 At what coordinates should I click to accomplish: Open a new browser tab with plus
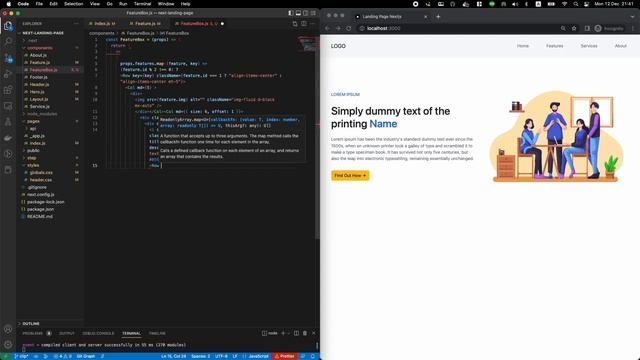click(x=438, y=16)
